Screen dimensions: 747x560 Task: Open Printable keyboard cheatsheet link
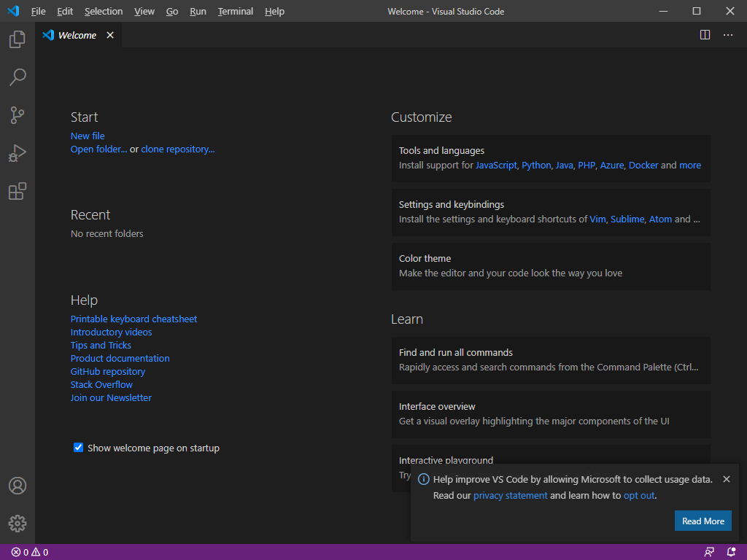click(x=134, y=319)
